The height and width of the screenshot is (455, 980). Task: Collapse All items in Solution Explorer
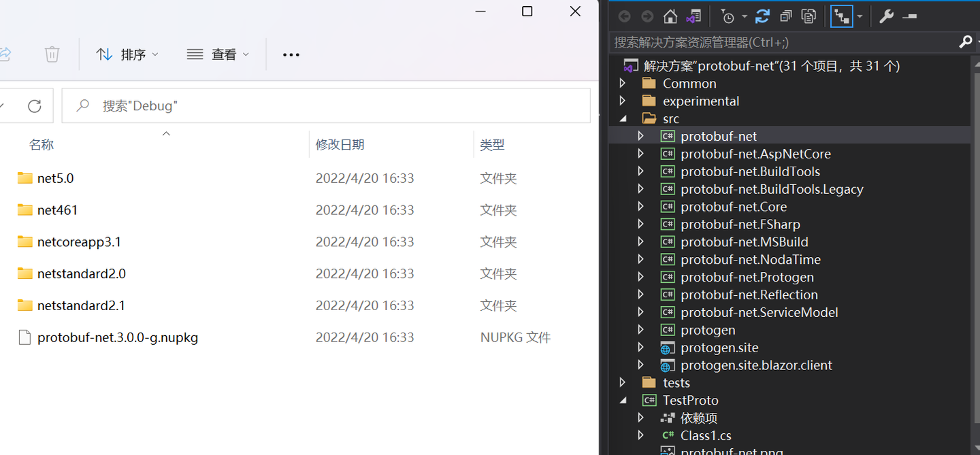pyautogui.click(x=785, y=16)
